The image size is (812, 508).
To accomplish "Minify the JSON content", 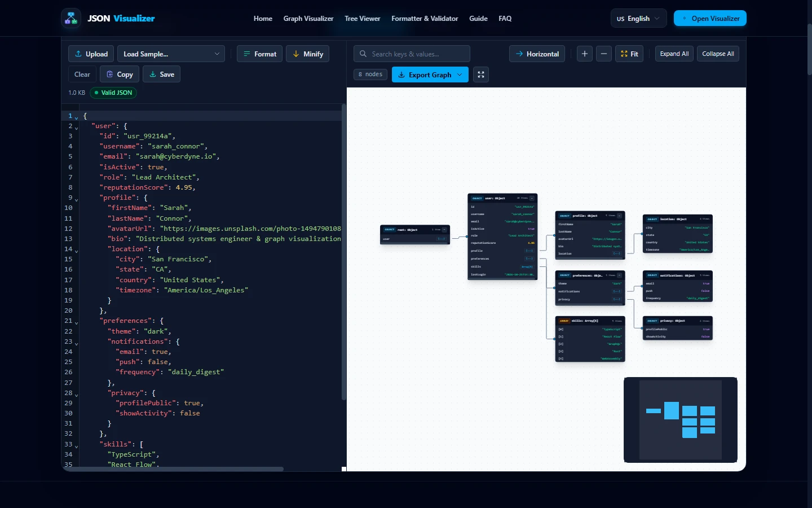I will [x=308, y=54].
